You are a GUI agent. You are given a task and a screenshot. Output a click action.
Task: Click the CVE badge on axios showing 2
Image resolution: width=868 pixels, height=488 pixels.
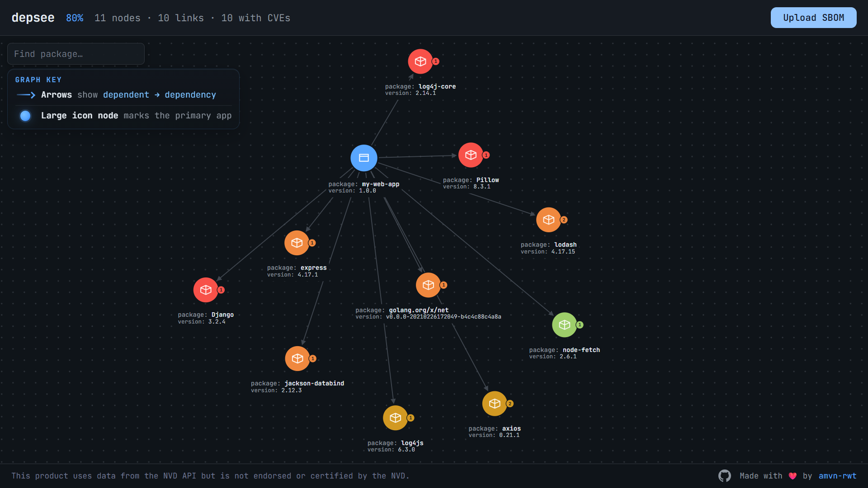pyautogui.click(x=509, y=404)
